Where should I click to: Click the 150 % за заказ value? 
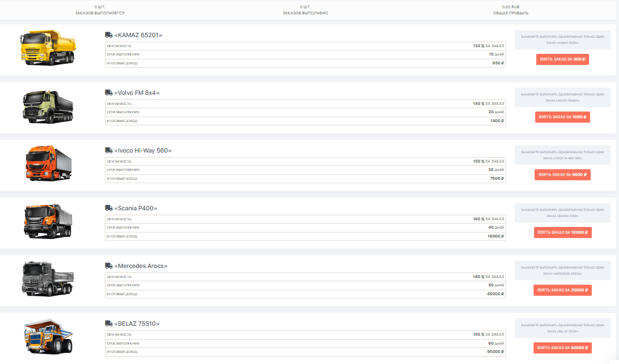tap(489, 161)
